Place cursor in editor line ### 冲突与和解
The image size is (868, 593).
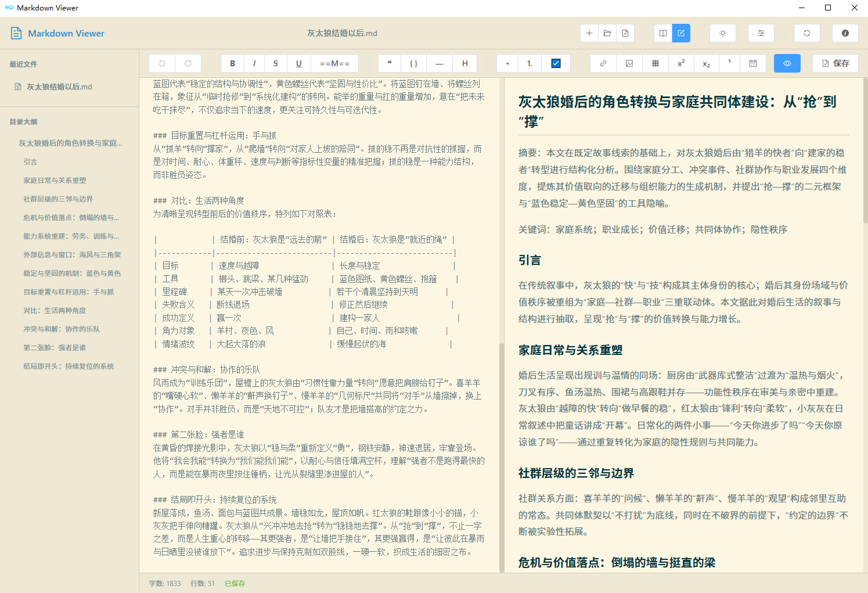click(207, 369)
